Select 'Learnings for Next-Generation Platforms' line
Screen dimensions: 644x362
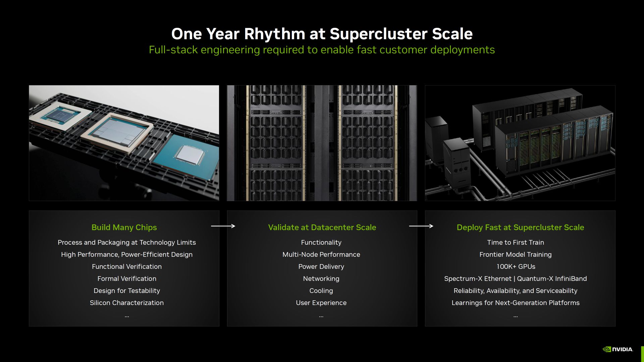pyautogui.click(x=516, y=303)
